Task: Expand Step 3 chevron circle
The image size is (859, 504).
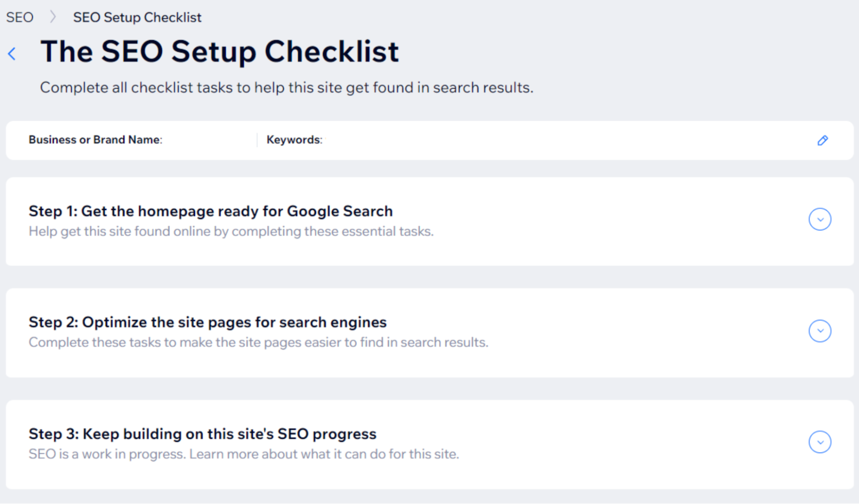Action: 819,442
